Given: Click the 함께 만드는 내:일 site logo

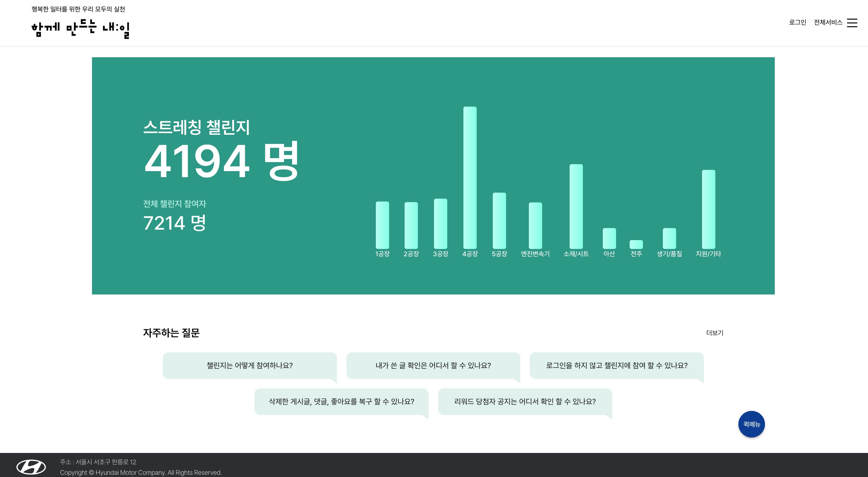Looking at the screenshot, I should tap(80, 29).
